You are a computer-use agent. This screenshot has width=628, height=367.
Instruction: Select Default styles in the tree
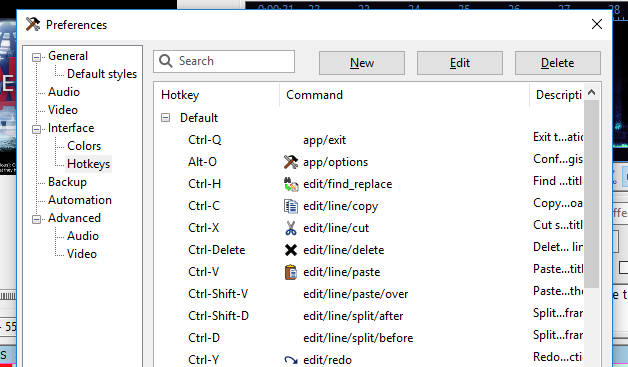click(102, 74)
